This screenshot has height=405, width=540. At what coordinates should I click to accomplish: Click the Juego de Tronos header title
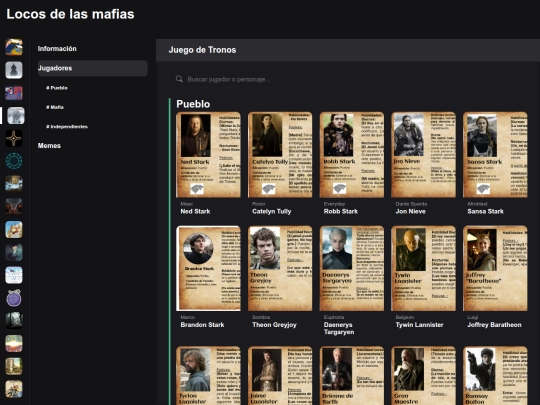[202, 50]
